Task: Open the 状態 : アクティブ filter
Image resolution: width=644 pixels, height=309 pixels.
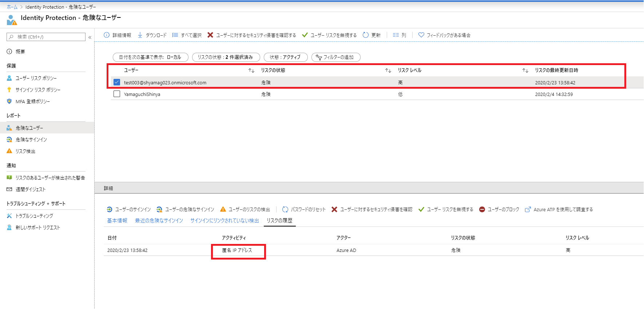Action: pyautogui.click(x=286, y=57)
